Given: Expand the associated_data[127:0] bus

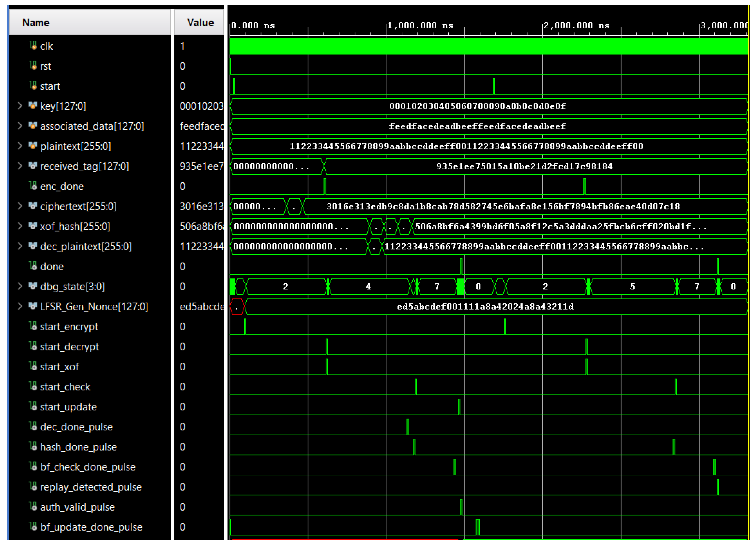Looking at the screenshot, I should pos(20,126).
